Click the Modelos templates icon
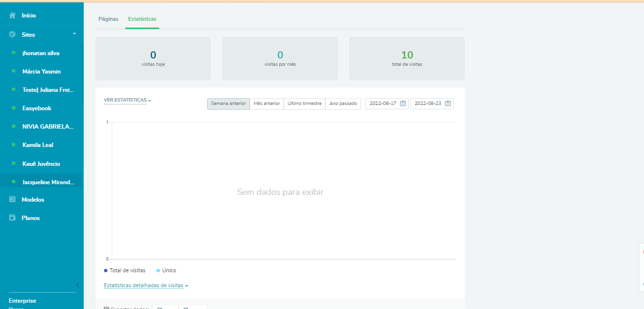644x309 pixels. [x=13, y=199]
